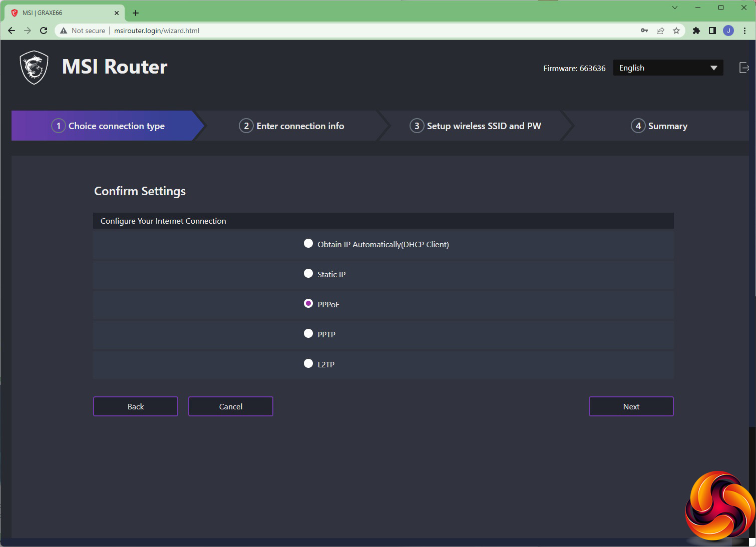This screenshot has height=547, width=756.
Task: Bookmark this page with the star icon
Action: [x=676, y=31]
